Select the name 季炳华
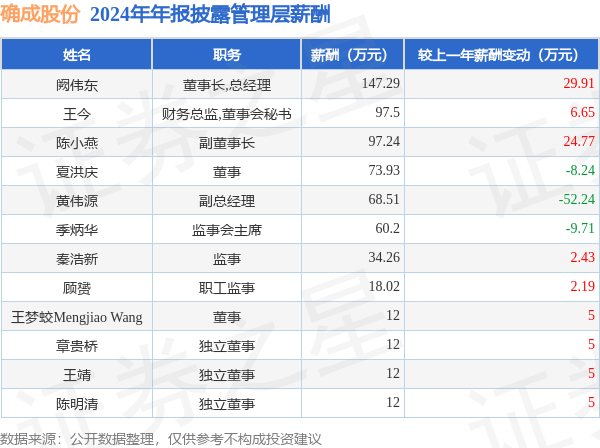The image size is (600, 448). pyautogui.click(x=77, y=230)
